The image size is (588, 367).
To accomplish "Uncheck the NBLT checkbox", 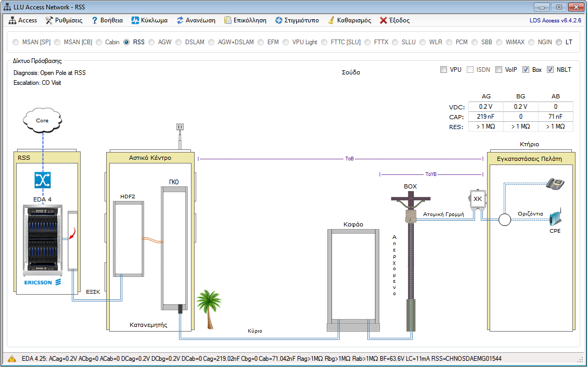I will [550, 70].
